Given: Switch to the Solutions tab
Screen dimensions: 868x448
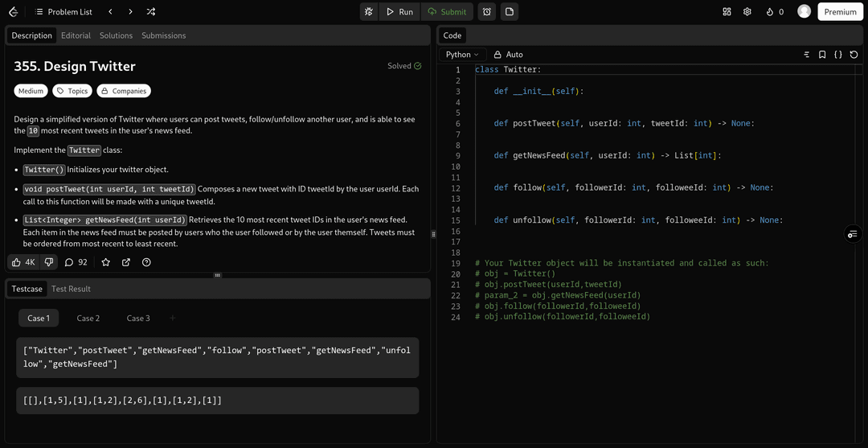Looking at the screenshot, I should pyautogui.click(x=117, y=35).
